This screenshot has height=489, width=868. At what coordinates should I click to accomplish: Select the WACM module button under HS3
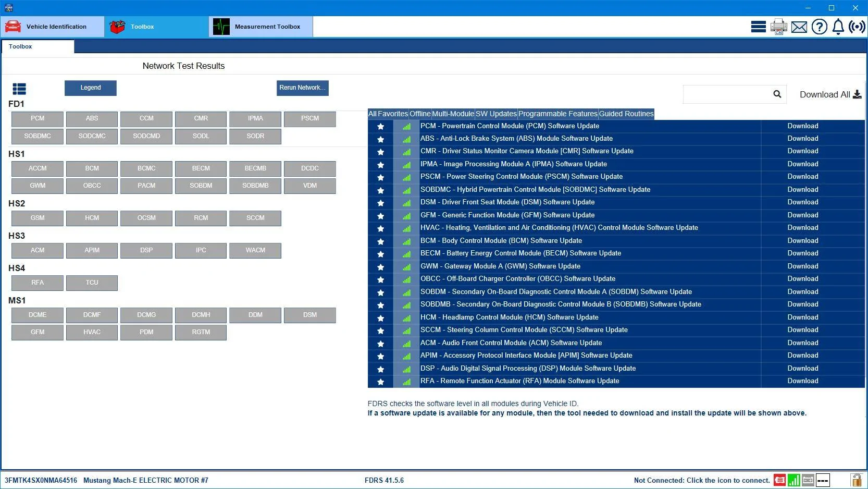(x=255, y=251)
